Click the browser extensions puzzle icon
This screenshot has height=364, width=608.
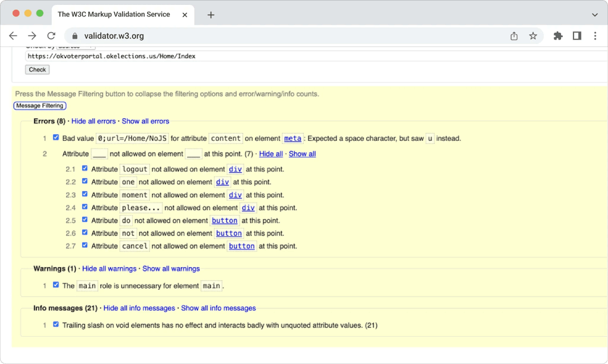coord(559,36)
